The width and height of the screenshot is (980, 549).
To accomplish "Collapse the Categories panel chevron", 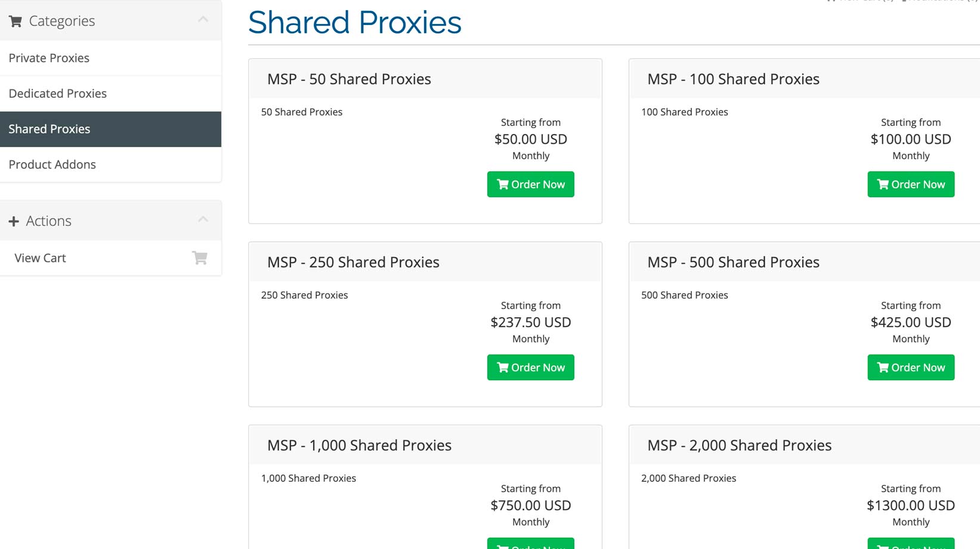I will point(203,20).
